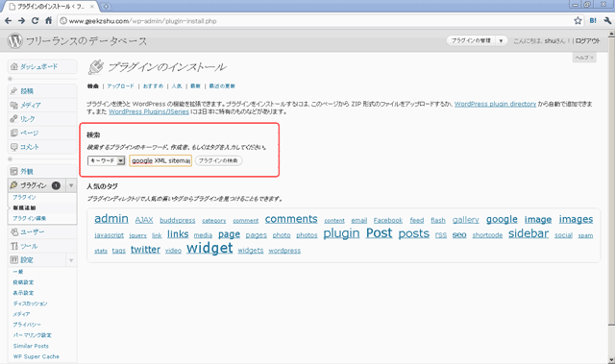Click the Posts pushpin icon
The width and height of the screenshot is (615, 364).
pyautogui.click(x=14, y=91)
